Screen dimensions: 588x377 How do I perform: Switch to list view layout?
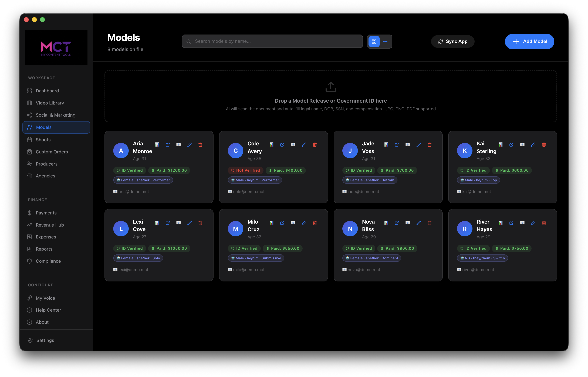(385, 41)
